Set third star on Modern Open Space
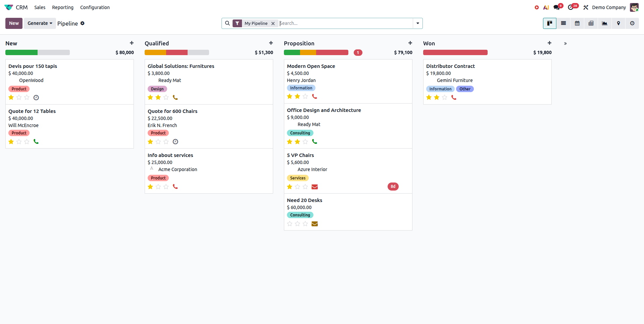Viewport: 644px width, 324px height. tap(305, 96)
